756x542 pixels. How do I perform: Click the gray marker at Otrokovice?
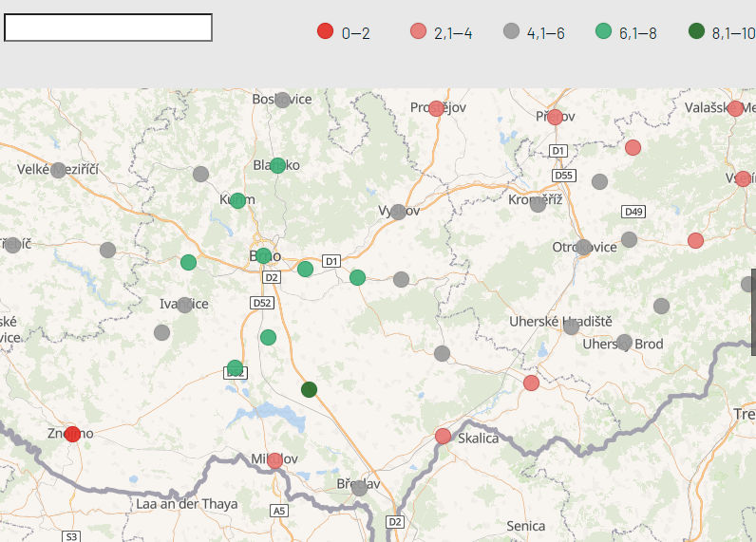click(x=583, y=247)
